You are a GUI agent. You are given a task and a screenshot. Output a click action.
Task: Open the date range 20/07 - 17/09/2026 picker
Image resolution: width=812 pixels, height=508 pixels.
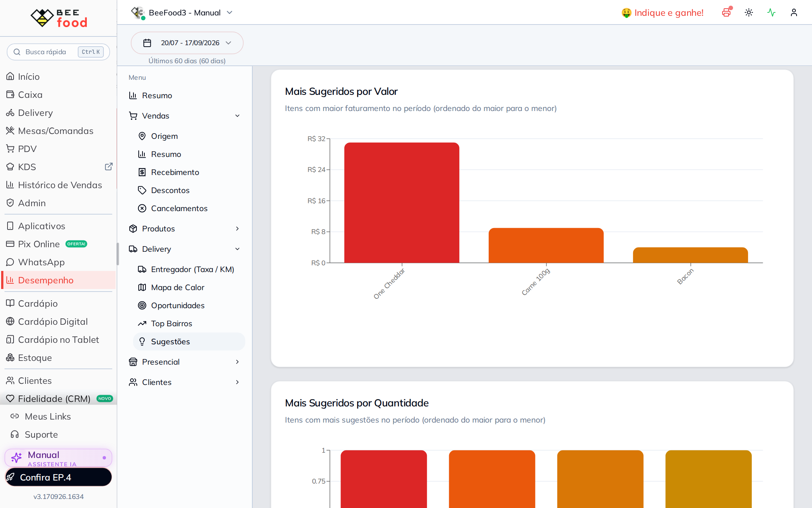pos(187,43)
